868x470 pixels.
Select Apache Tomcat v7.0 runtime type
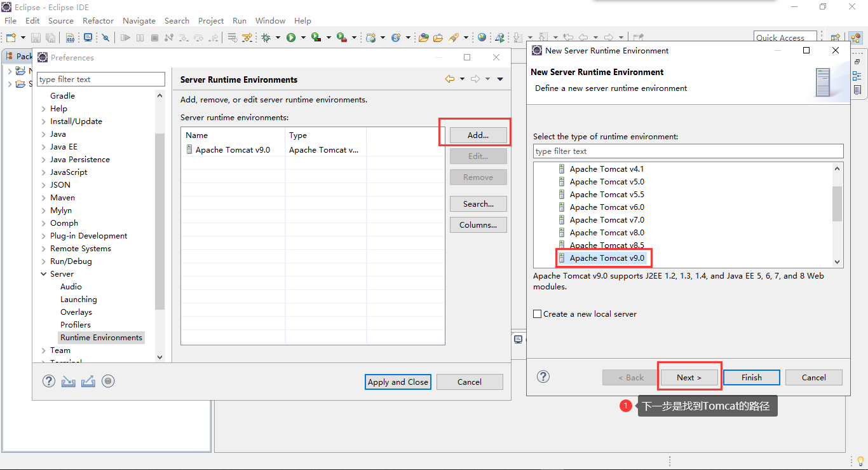(x=607, y=219)
